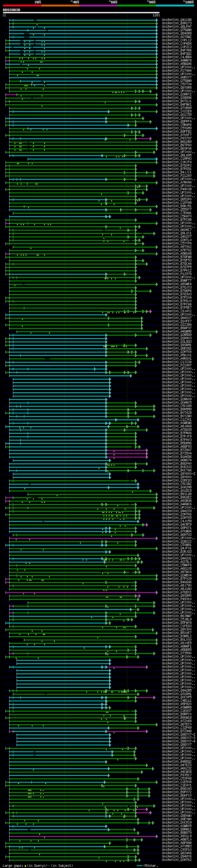Select hit UniRef100_P12978
The width and height of the screenshot is (197, 868).
click(x=177, y=274)
